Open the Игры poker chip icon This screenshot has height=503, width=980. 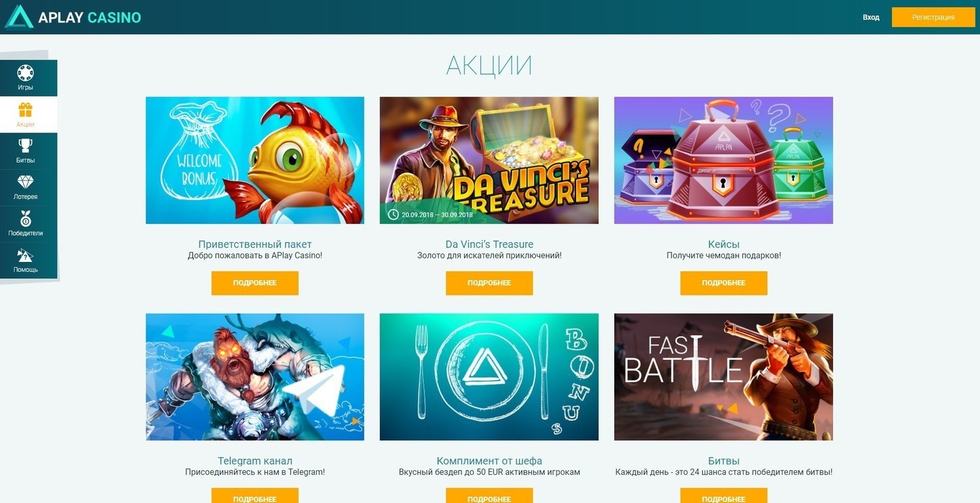[x=25, y=73]
